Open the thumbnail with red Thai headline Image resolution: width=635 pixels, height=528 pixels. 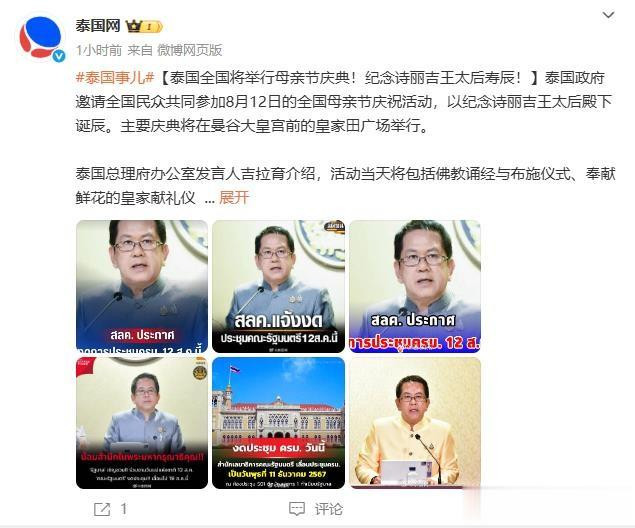(x=142, y=423)
